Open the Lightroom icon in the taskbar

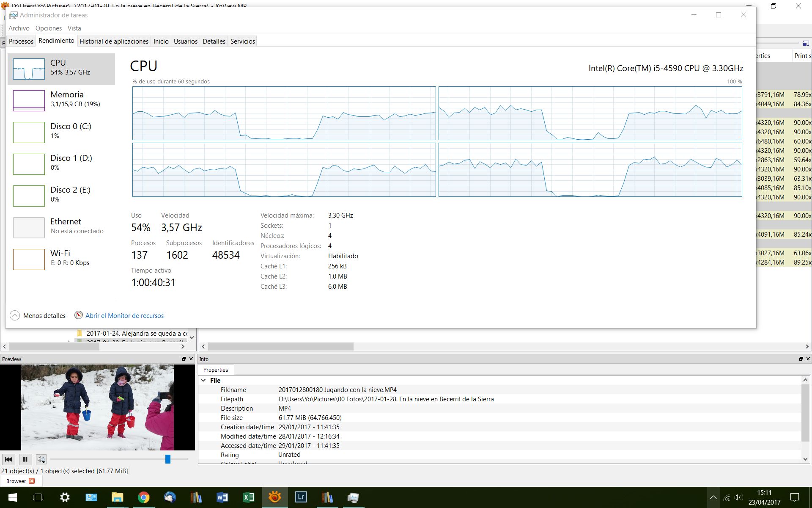tap(301, 497)
